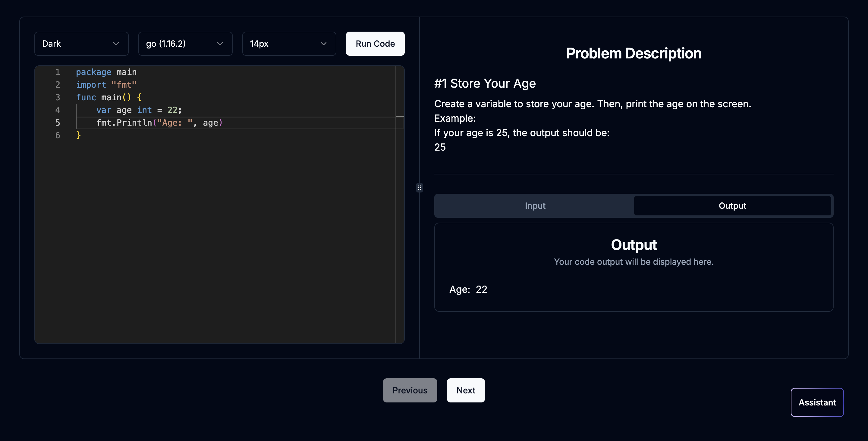
Task: Open the Dark theme dropdown
Action: tap(81, 44)
